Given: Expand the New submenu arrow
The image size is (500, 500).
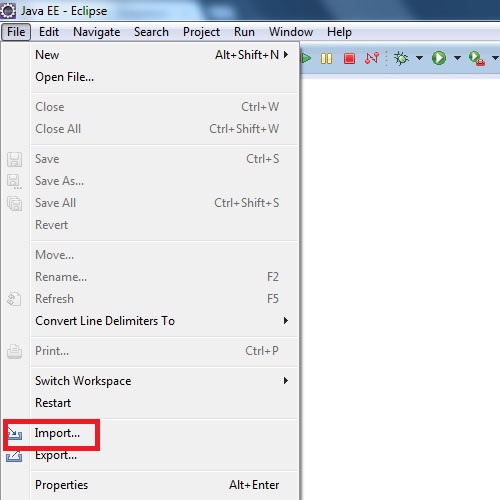Looking at the screenshot, I should point(286,55).
